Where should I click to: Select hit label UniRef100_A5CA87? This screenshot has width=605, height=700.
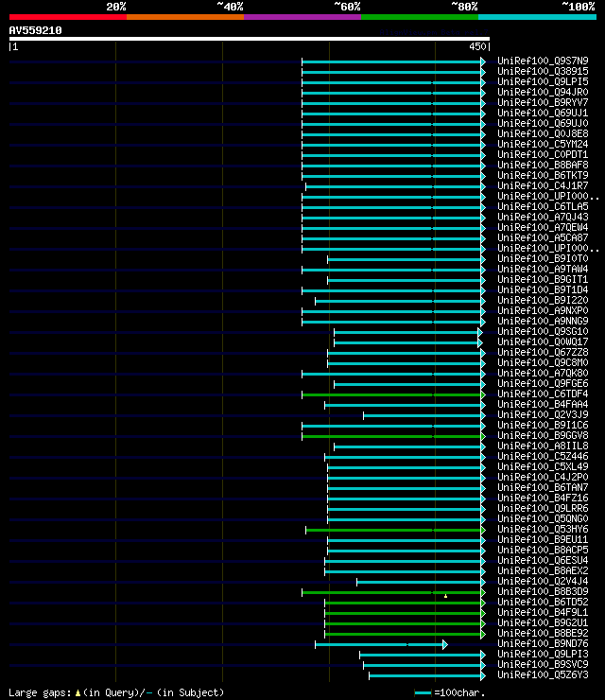click(x=543, y=237)
